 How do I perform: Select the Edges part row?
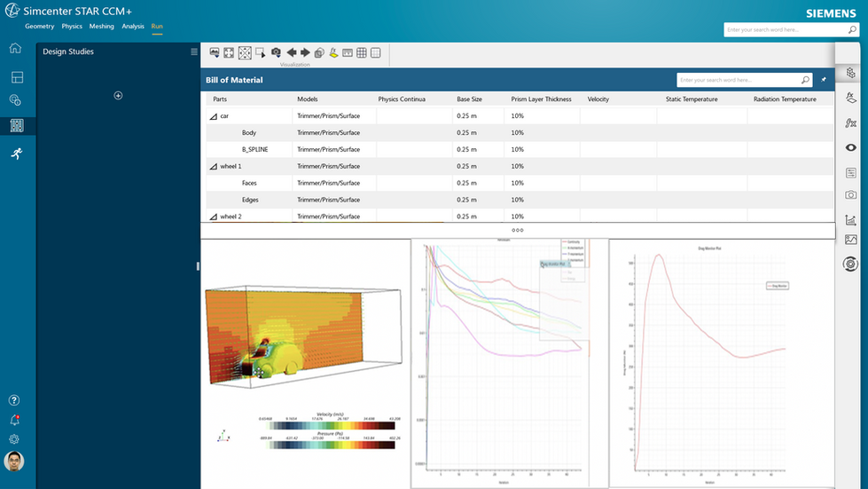point(520,200)
